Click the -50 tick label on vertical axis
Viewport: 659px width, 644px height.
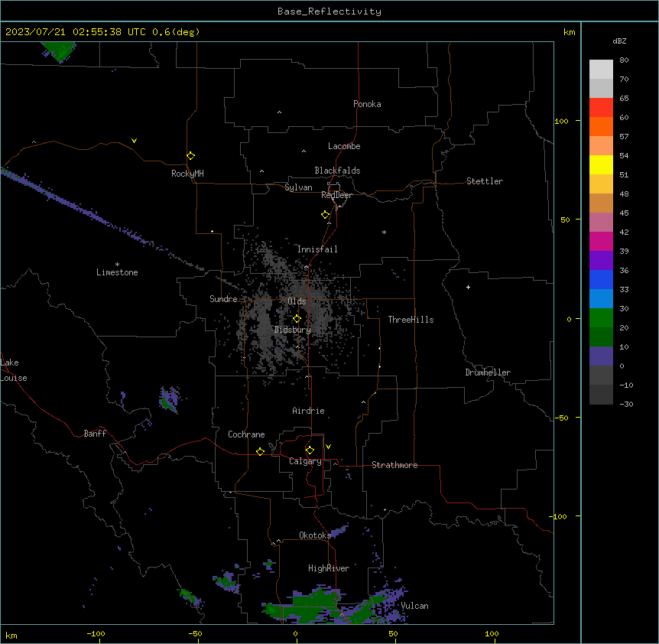[x=561, y=418]
